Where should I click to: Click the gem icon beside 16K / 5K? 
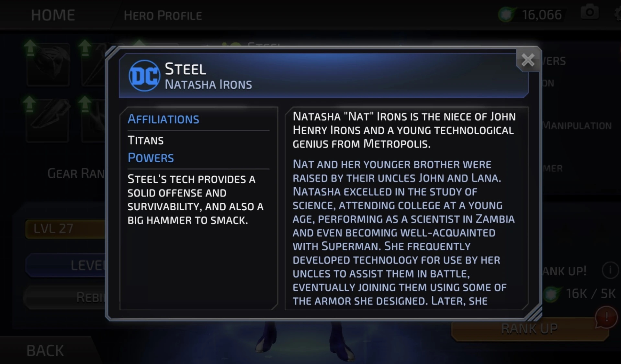pos(552,294)
